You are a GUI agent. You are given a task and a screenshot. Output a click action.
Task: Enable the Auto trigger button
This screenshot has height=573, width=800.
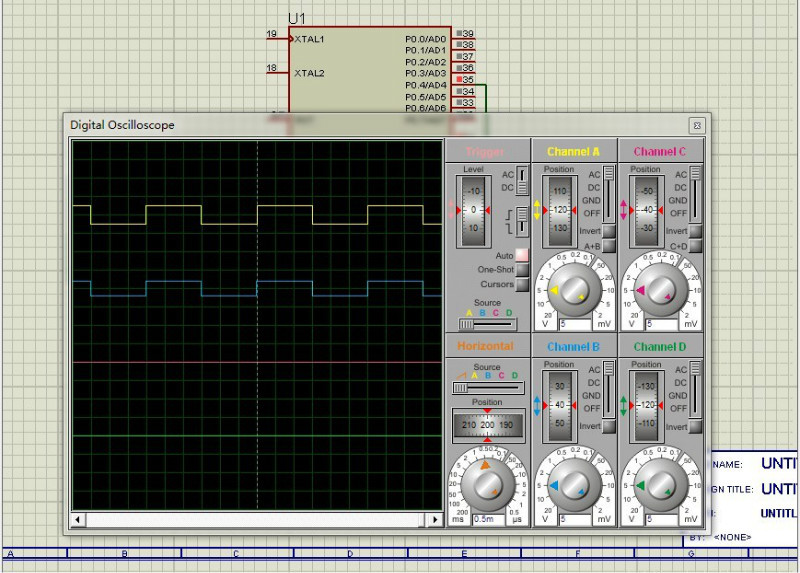[x=521, y=256]
